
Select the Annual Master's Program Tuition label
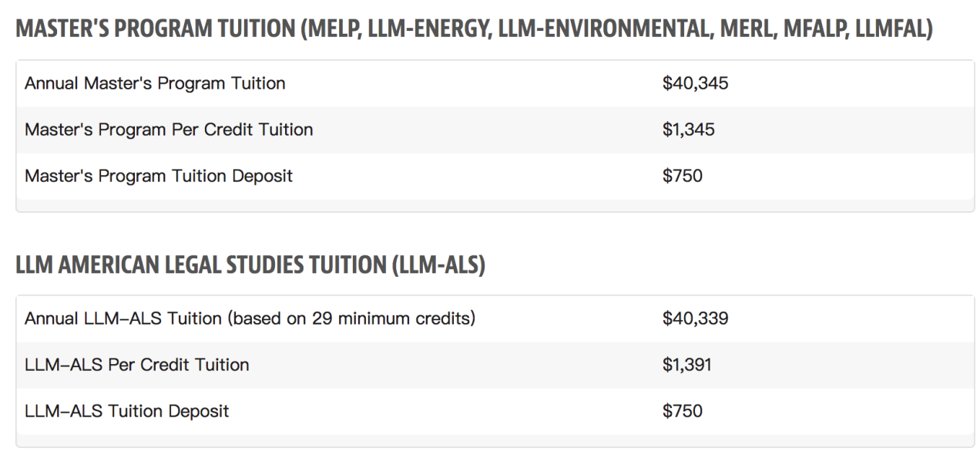pyautogui.click(x=155, y=83)
